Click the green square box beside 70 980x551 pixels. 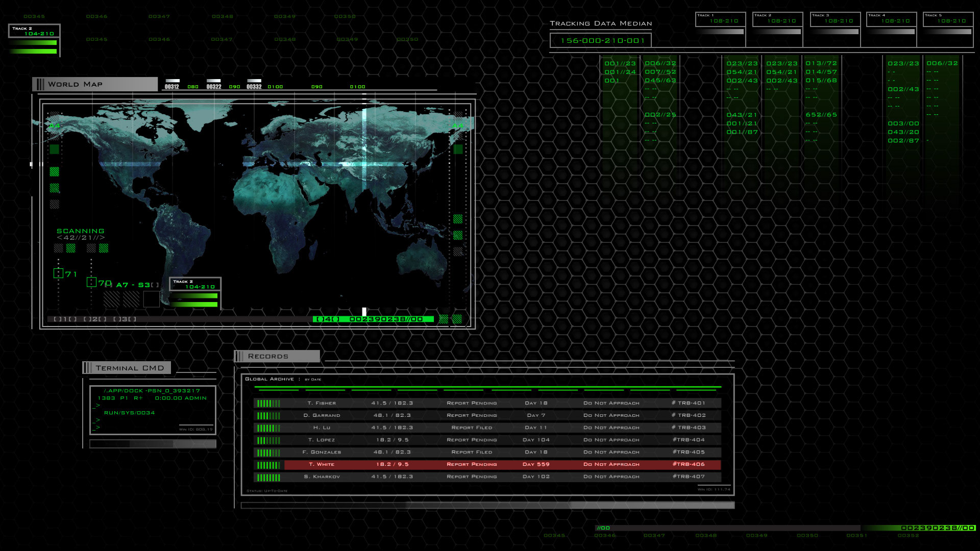(91, 282)
